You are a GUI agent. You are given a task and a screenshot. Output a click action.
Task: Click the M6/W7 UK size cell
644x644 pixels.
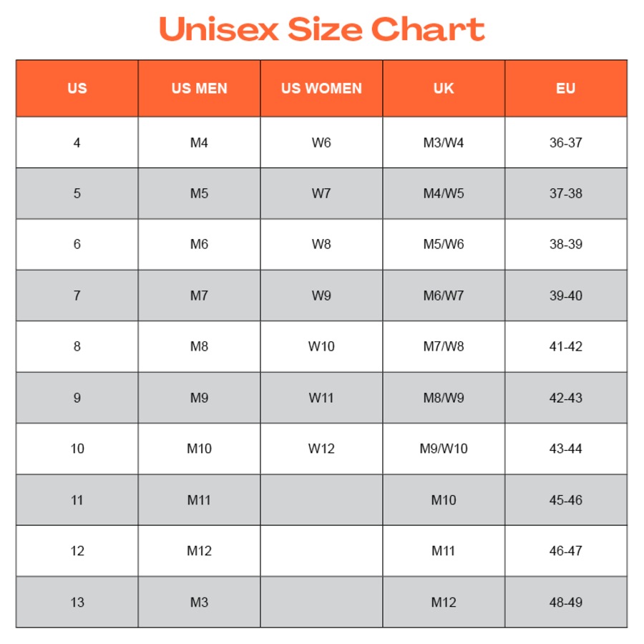(444, 296)
